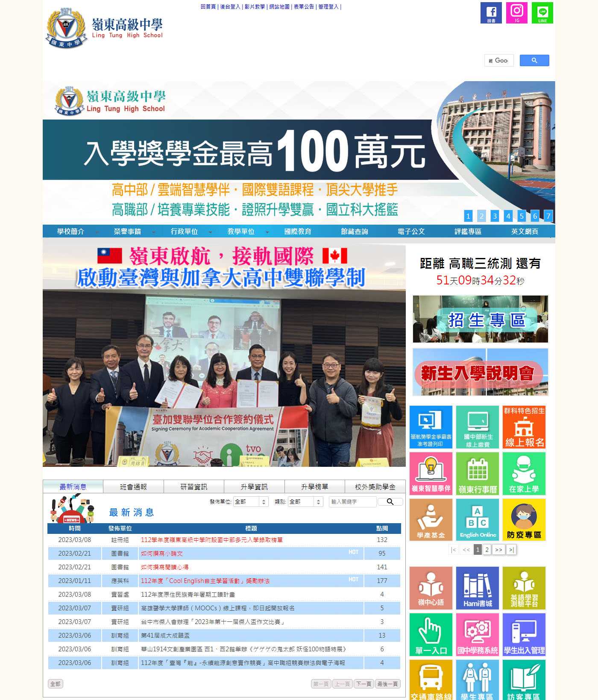Open the school's Facebook page icon

tap(491, 13)
